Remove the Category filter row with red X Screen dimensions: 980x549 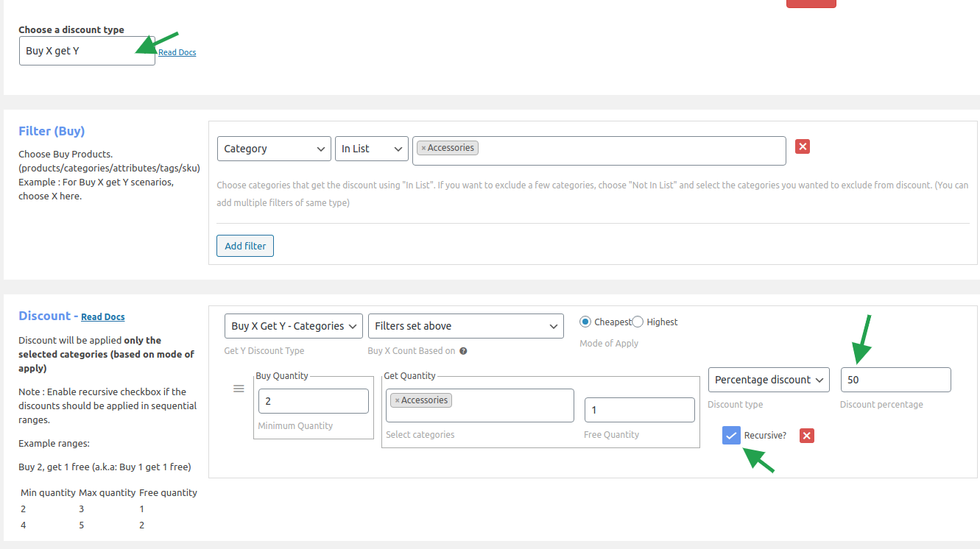pyautogui.click(x=803, y=146)
